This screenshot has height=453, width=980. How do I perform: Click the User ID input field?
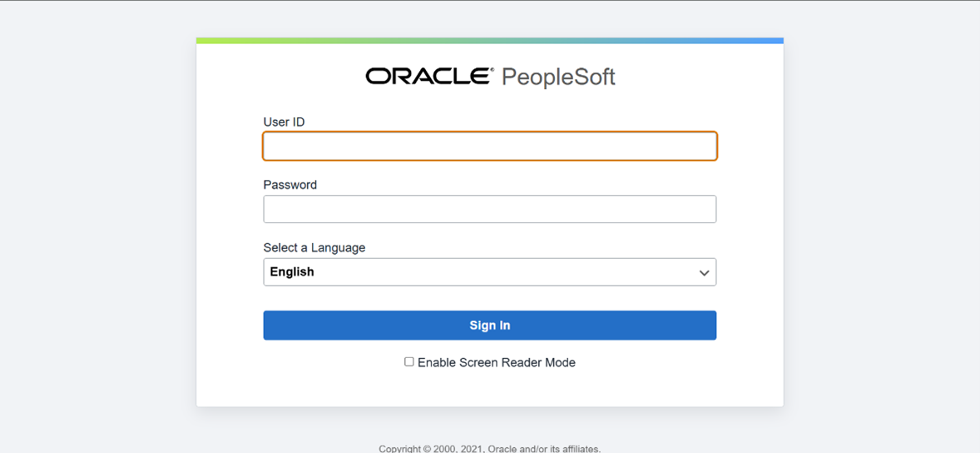(489, 146)
